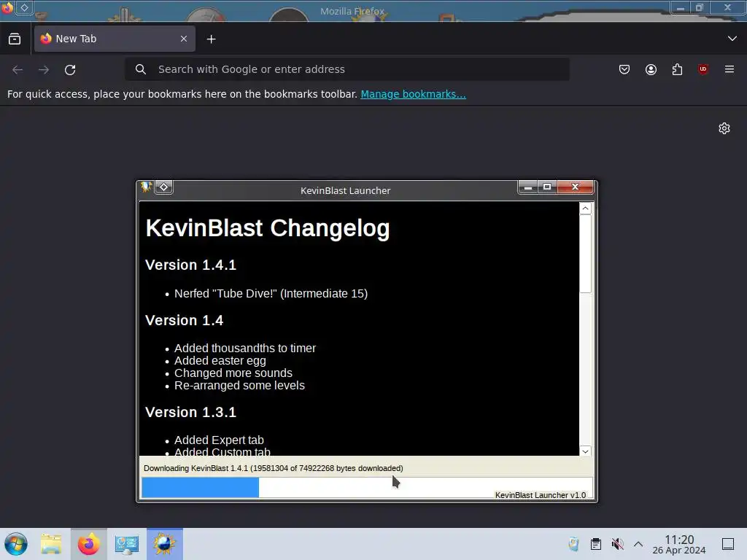Image resolution: width=747 pixels, height=560 pixels.
Task: Follow the Manage bookmarks link
Action: coord(413,94)
